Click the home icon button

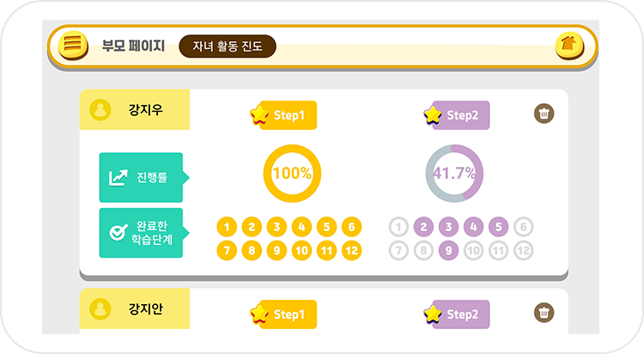coord(568,45)
